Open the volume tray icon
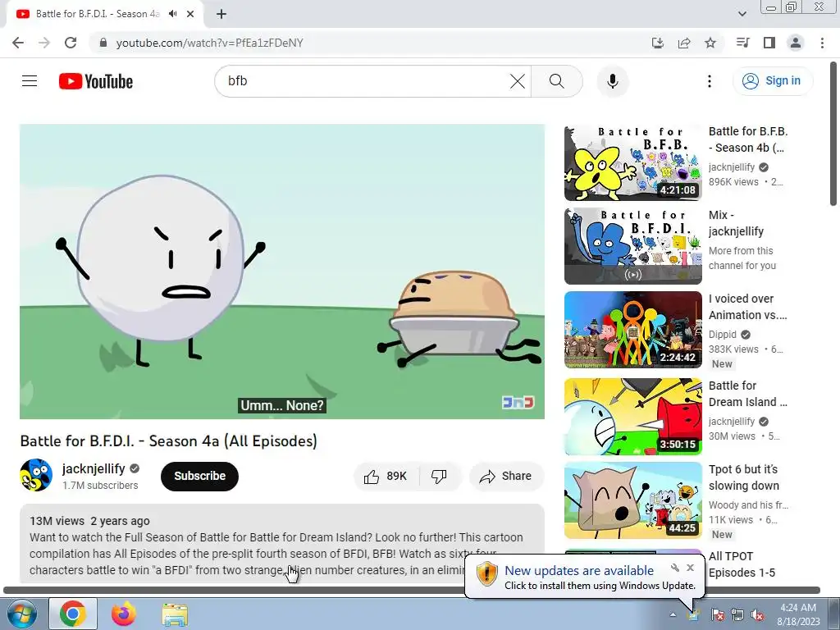The image size is (840, 630). pyautogui.click(x=757, y=614)
